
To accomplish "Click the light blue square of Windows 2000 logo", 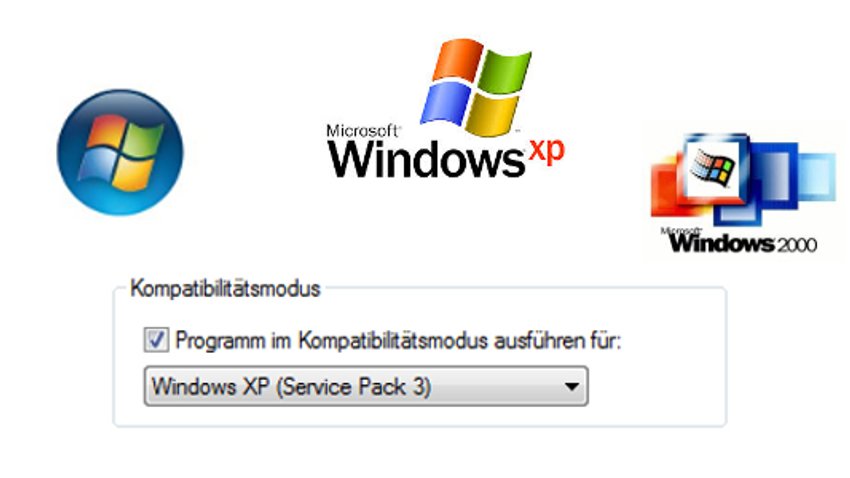I will (x=817, y=177).
